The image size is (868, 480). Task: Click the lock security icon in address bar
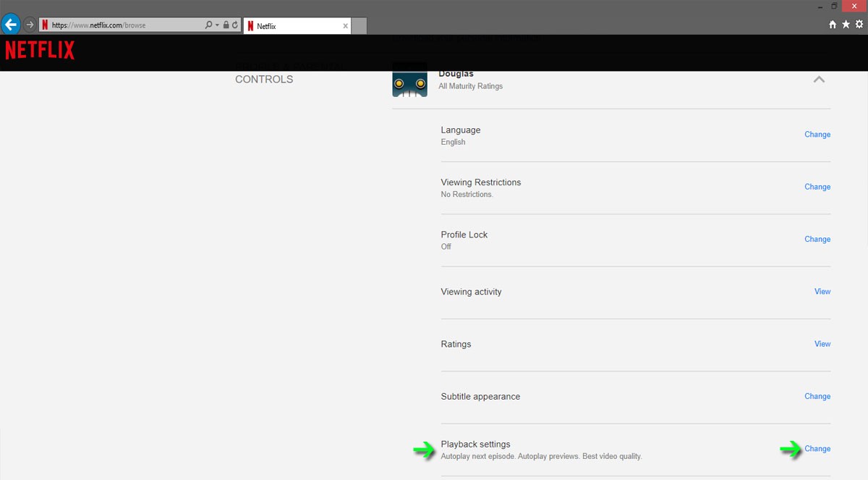coord(226,25)
